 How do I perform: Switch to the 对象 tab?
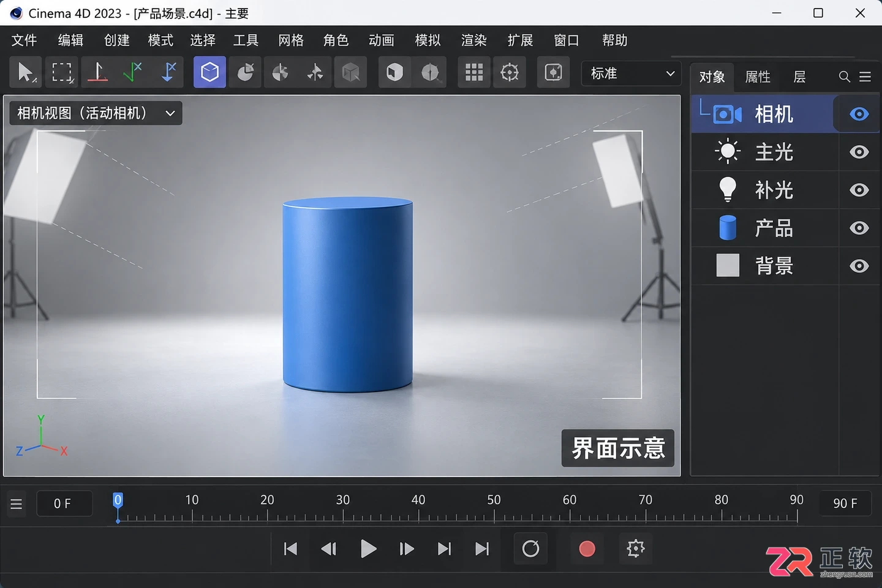712,77
